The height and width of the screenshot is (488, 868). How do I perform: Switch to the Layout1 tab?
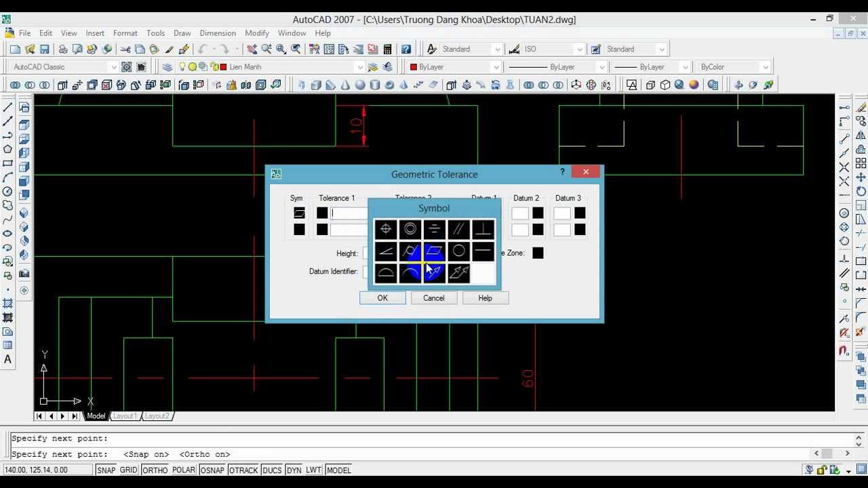(x=125, y=415)
